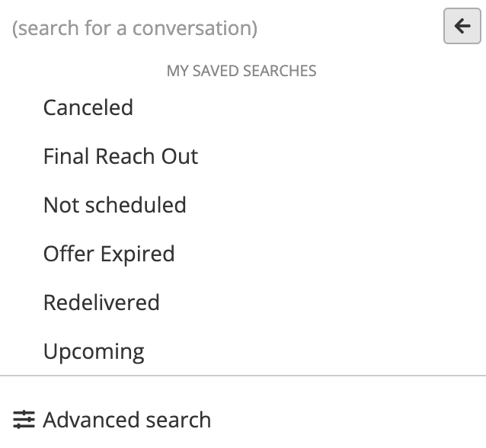This screenshot has height=448, width=486.
Task: Focus the conversation search field
Action: [222, 28]
